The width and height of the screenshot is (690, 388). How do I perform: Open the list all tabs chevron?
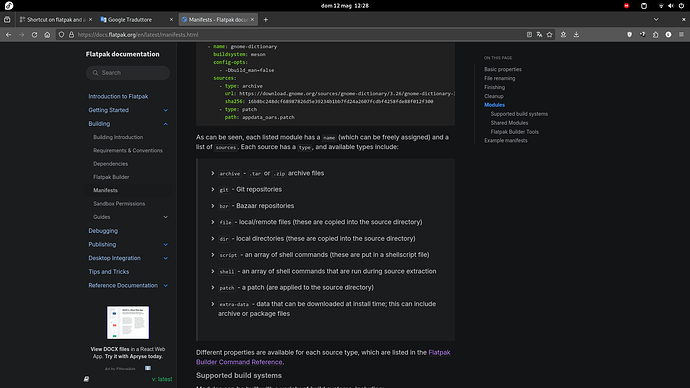pos(656,19)
